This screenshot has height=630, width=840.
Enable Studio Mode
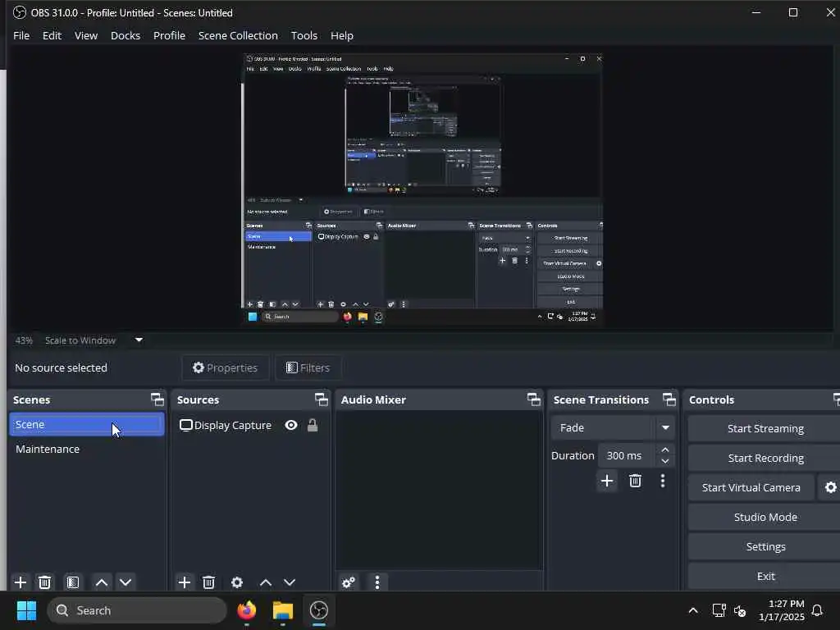point(765,517)
